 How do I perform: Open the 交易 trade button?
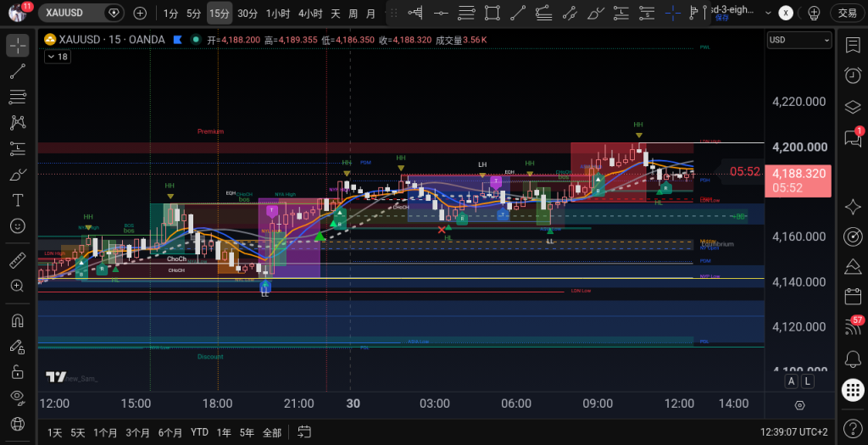click(x=848, y=13)
